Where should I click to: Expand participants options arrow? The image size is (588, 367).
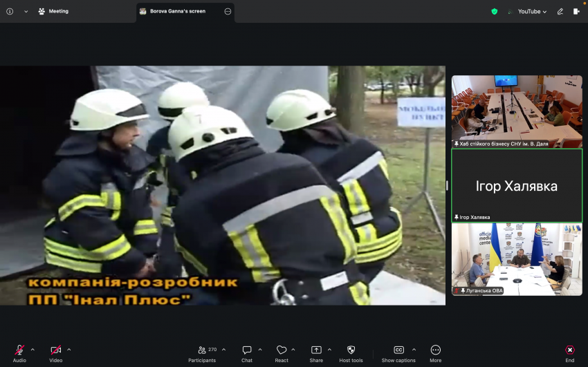224,350
